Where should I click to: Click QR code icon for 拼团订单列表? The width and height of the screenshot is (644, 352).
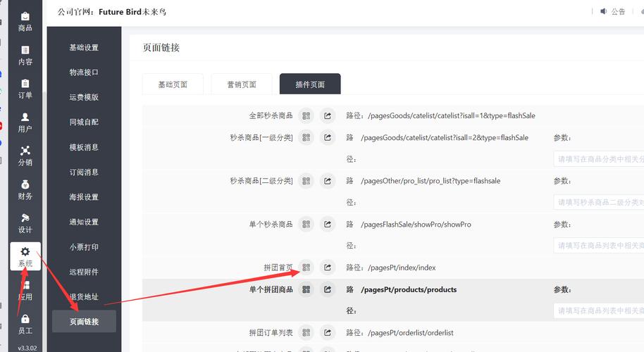(x=306, y=332)
